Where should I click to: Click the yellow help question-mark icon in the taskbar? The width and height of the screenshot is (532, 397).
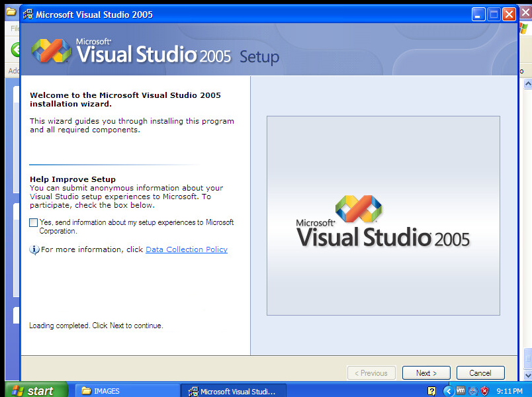(x=432, y=391)
